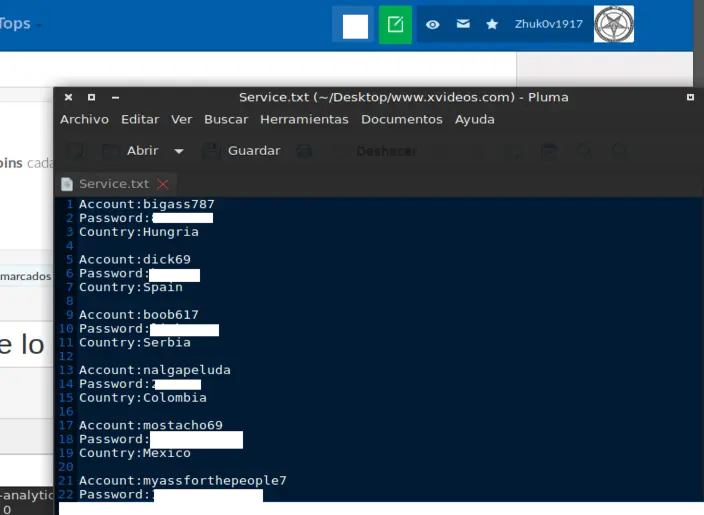The height and width of the screenshot is (515, 704).
Task: Click the open folder icon beside Abrir
Action: coord(110,151)
